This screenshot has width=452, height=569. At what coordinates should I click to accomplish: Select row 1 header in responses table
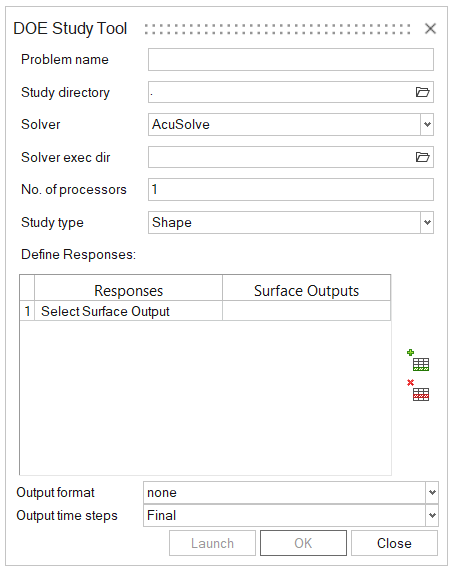27,311
